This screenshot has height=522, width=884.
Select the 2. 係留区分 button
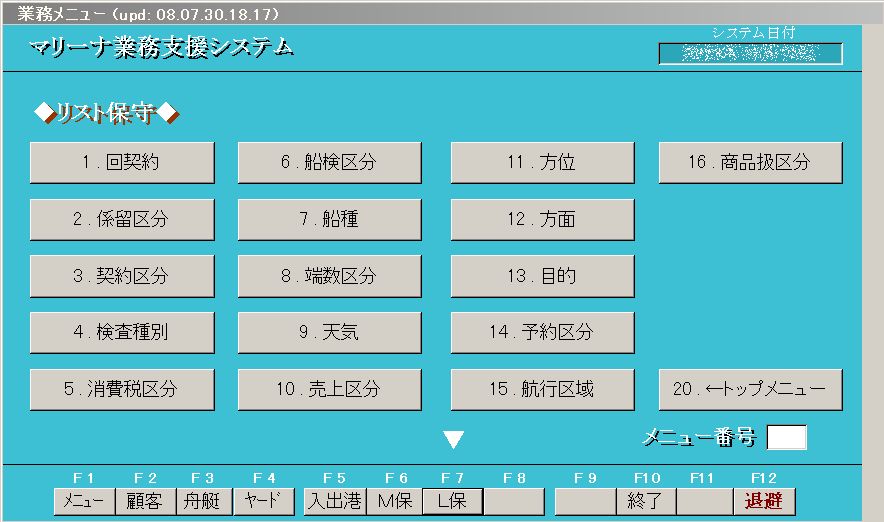(122, 220)
